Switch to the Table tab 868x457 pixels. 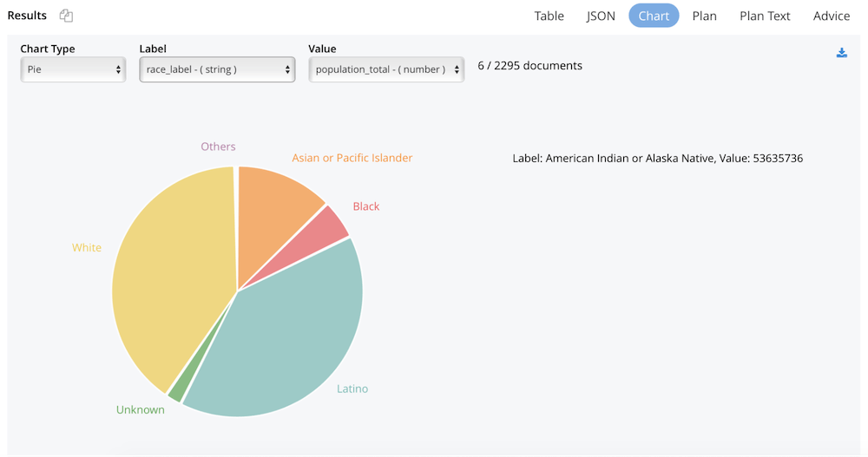pyautogui.click(x=549, y=16)
